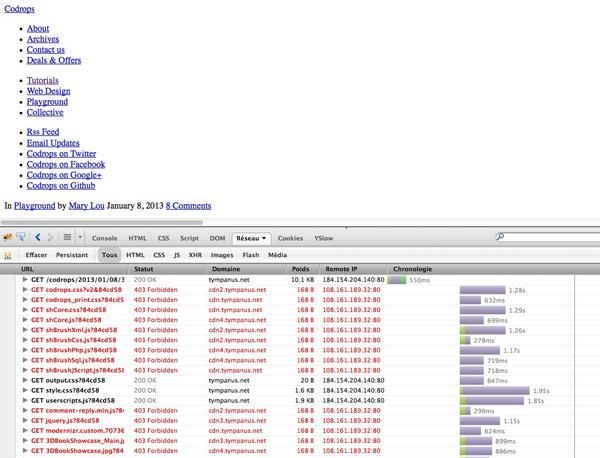Open the YSlow tab

point(324,239)
